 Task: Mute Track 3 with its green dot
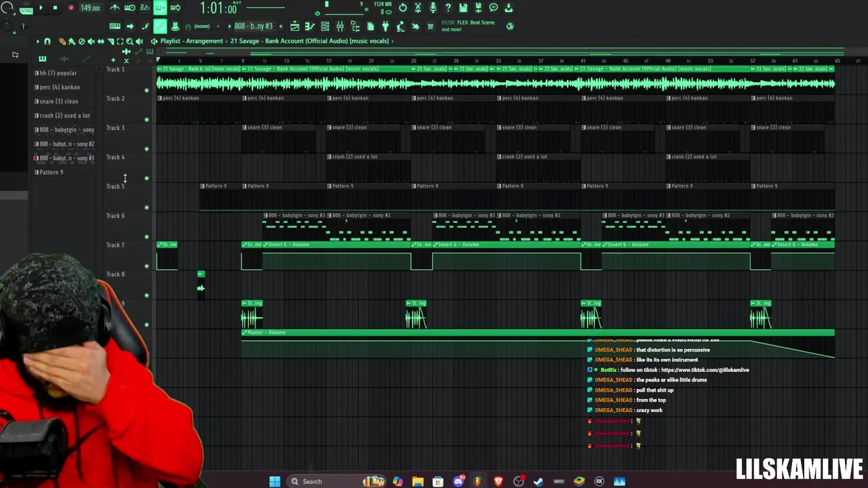tap(146, 148)
